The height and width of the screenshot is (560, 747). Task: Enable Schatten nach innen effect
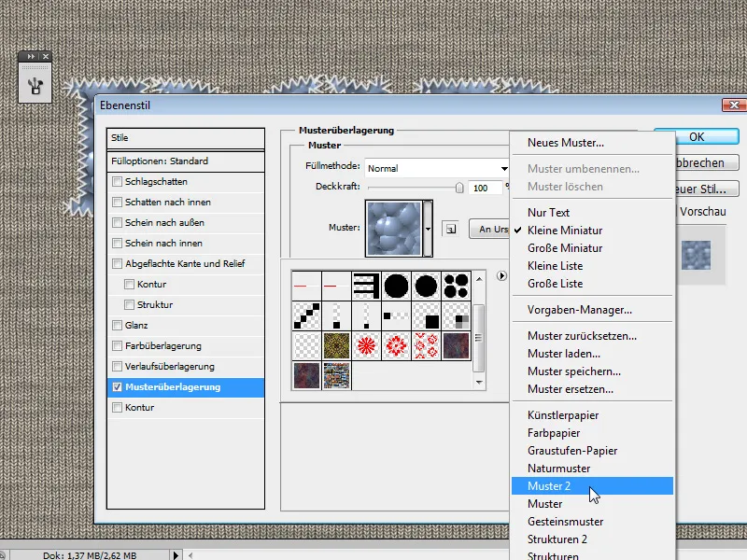[117, 202]
